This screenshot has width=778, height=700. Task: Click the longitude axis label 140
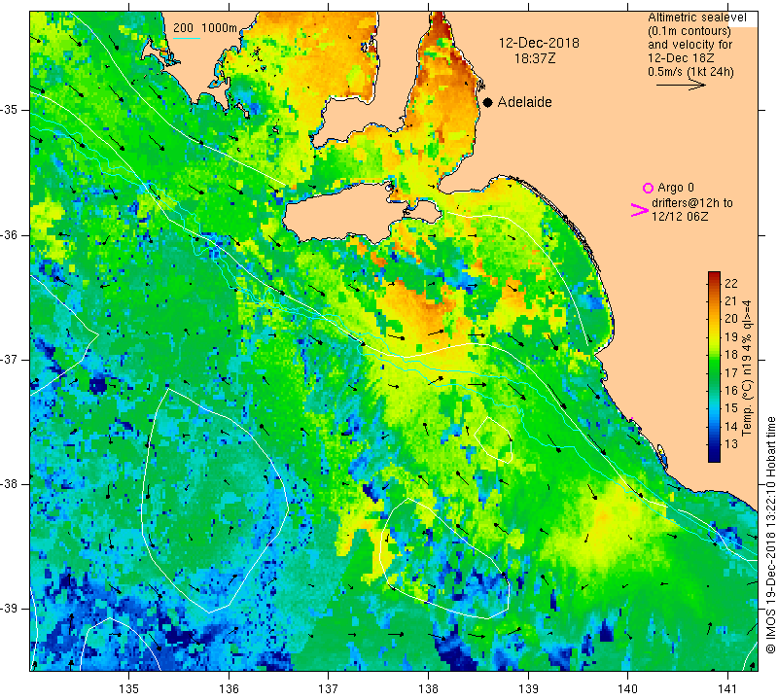(x=627, y=688)
